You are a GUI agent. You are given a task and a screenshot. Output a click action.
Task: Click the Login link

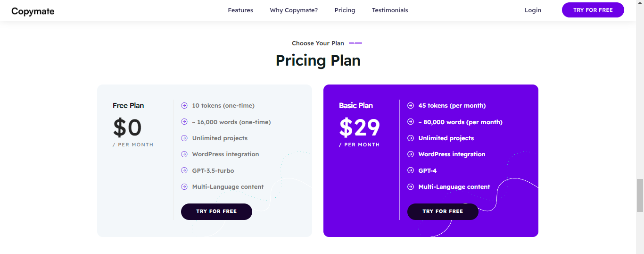(x=533, y=10)
